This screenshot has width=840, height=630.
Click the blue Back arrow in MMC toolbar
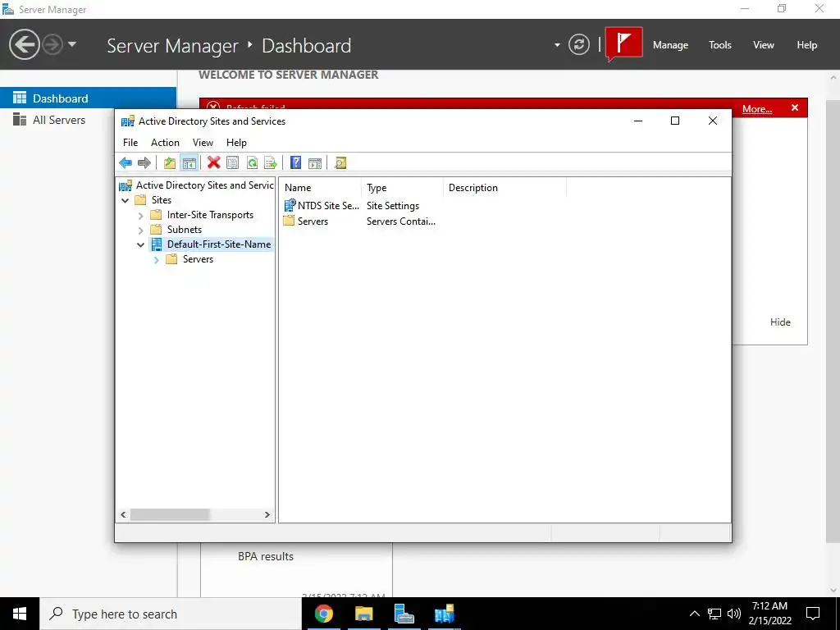pyautogui.click(x=126, y=163)
